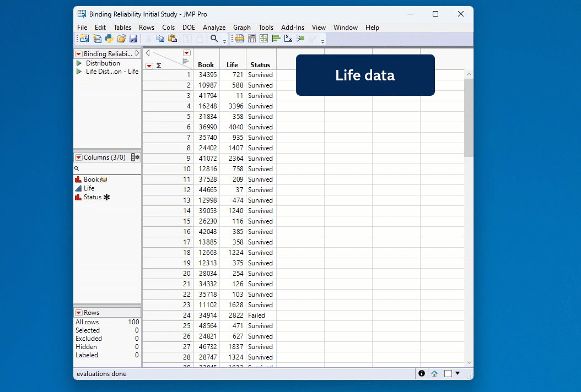Click the Python script icon in toolbar
The image size is (581, 392).
(109, 39)
